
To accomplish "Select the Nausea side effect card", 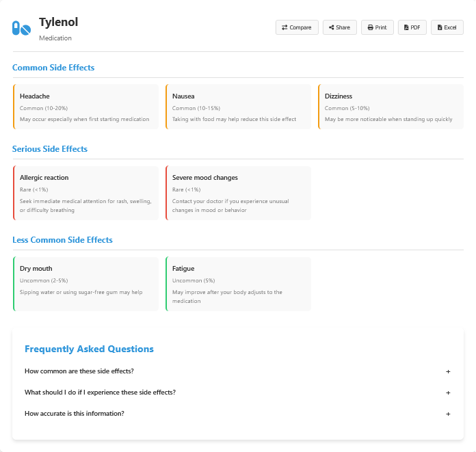I will coord(238,107).
